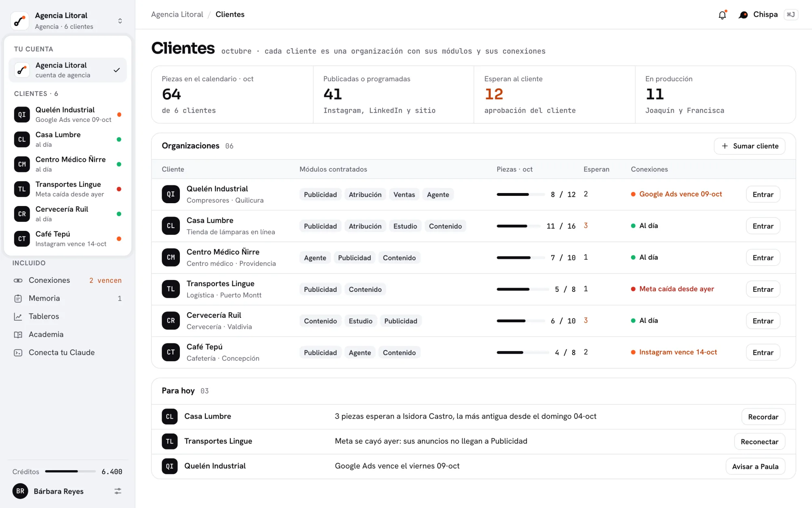The image size is (812, 508).
Task: Select Agencia Litoral agency account
Action: (x=67, y=70)
